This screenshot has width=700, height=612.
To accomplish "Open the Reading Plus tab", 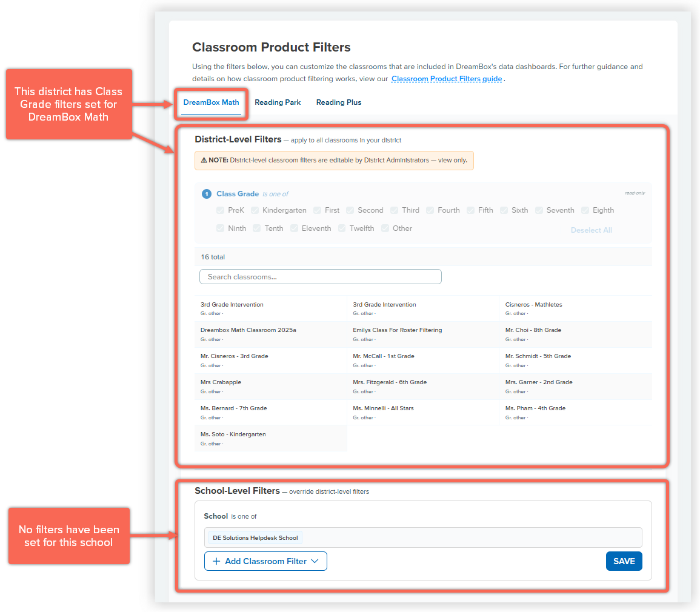I will [x=339, y=102].
